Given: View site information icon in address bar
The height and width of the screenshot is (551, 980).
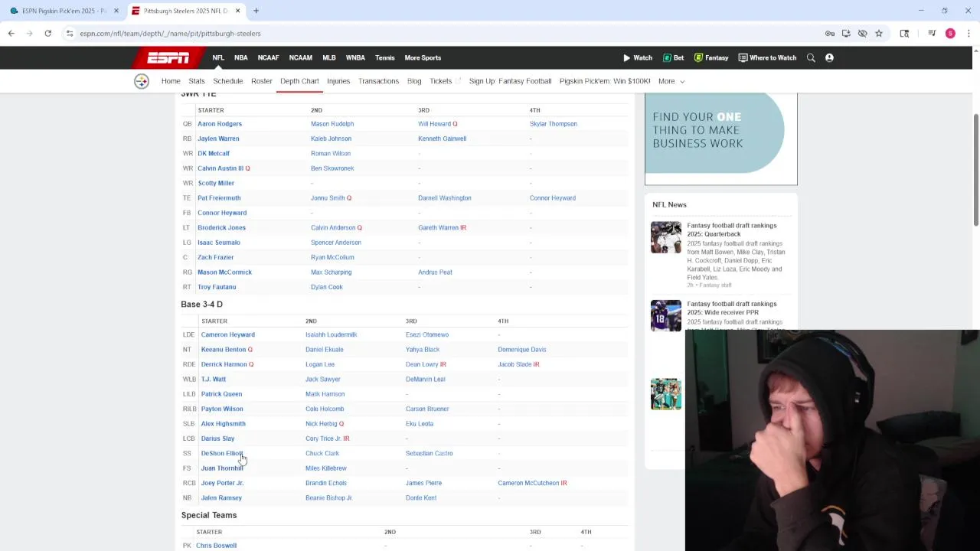Looking at the screenshot, I should 70,34.
